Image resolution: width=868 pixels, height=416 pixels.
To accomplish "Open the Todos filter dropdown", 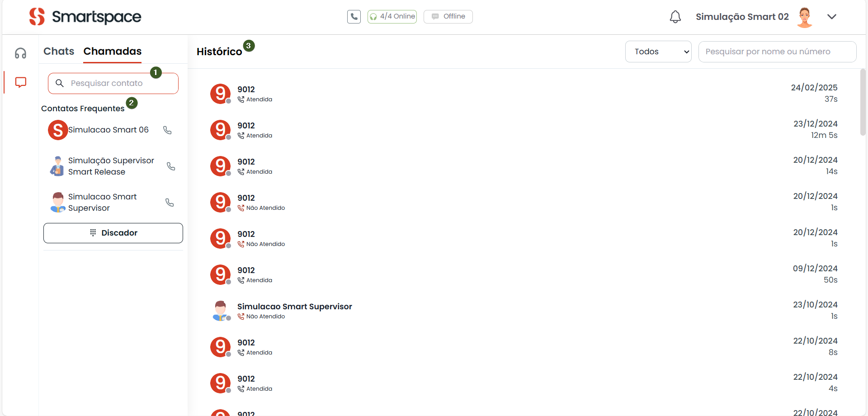I will point(658,52).
